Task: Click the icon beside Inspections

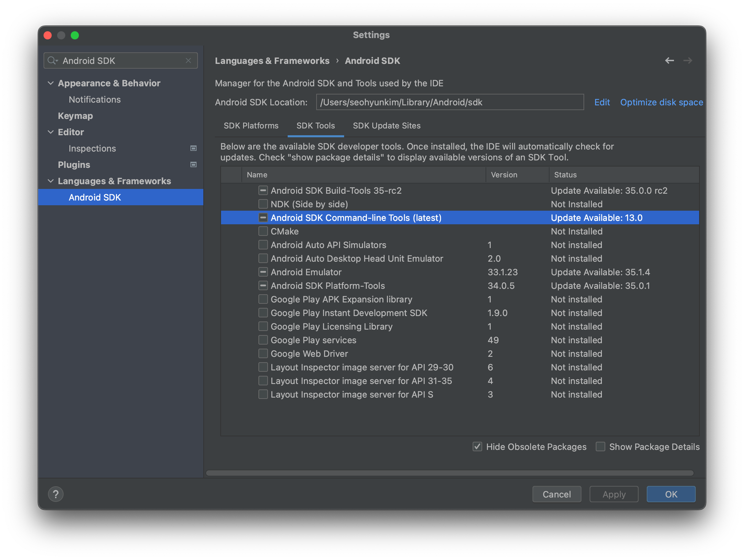Action: 193,148
